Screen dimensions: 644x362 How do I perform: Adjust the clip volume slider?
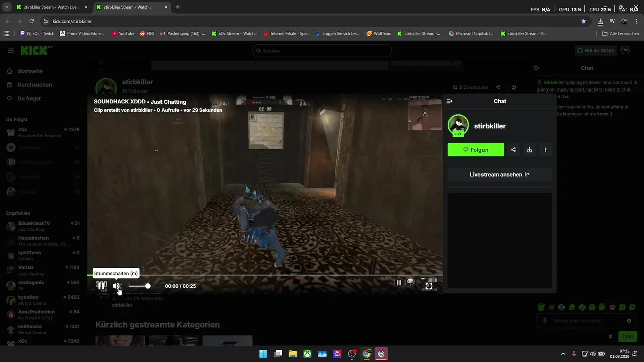(139, 286)
